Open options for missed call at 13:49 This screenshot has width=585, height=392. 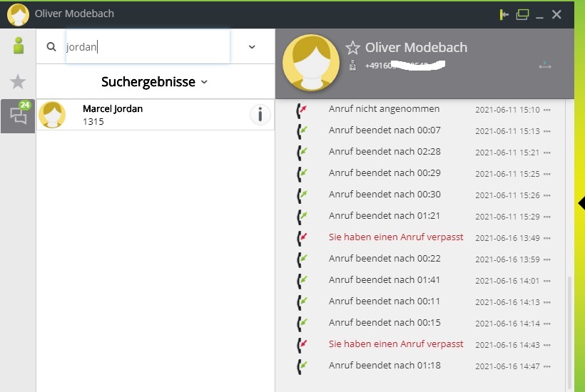pos(547,238)
